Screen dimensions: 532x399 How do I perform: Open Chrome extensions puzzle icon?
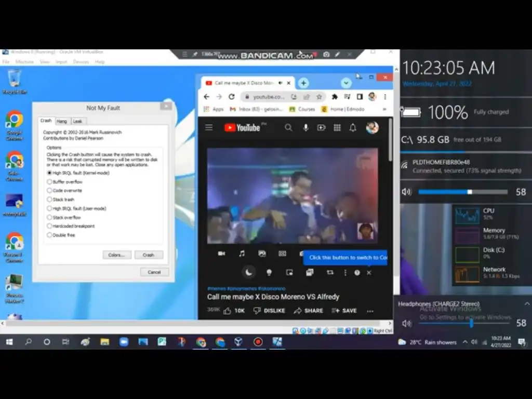point(335,97)
